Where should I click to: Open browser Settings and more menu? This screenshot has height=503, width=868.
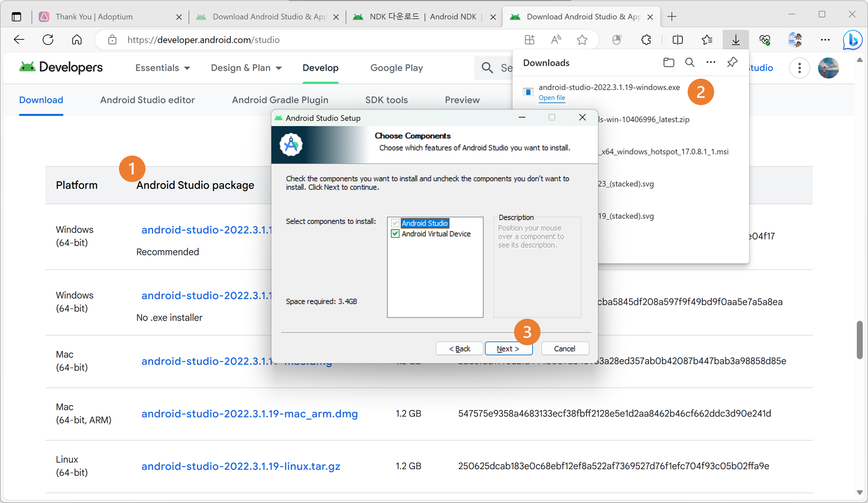[825, 40]
